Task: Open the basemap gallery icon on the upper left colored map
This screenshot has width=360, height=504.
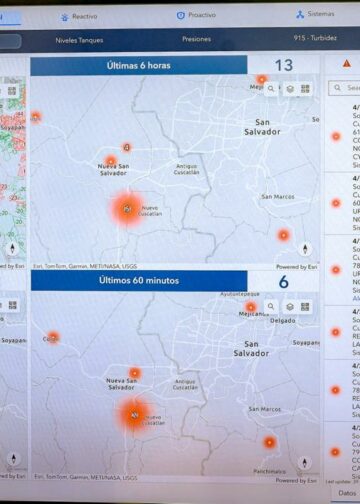Action: 12,91
